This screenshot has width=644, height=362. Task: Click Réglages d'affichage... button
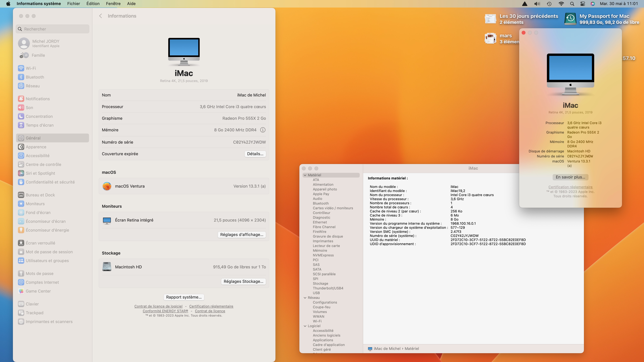(x=241, y=235)
